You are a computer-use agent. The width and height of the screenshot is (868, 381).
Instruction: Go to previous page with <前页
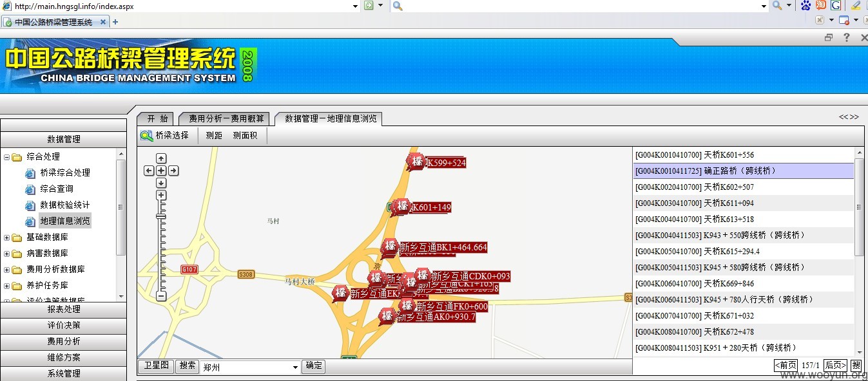786,366
